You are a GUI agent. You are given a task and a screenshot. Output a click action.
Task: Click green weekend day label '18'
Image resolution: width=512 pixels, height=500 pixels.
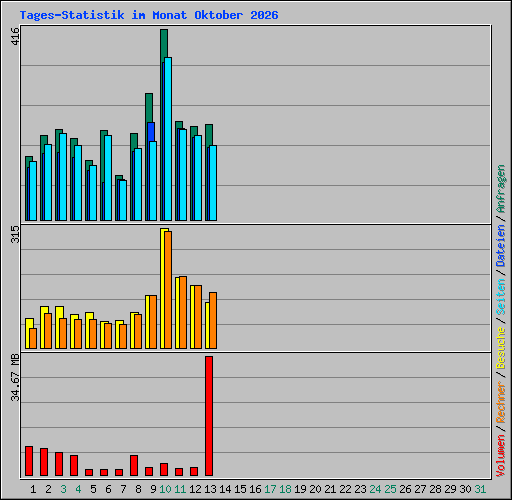tap(285, 489)
